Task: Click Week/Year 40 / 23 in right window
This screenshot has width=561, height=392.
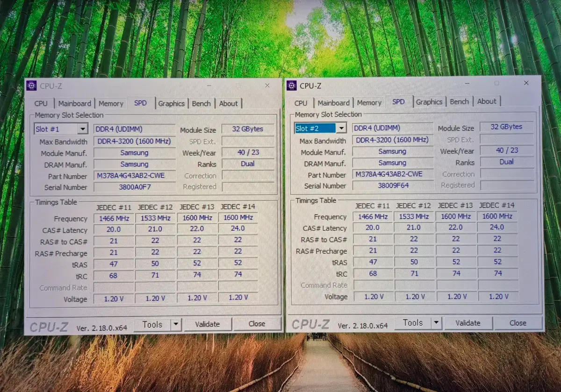Action: click(507, 150)
